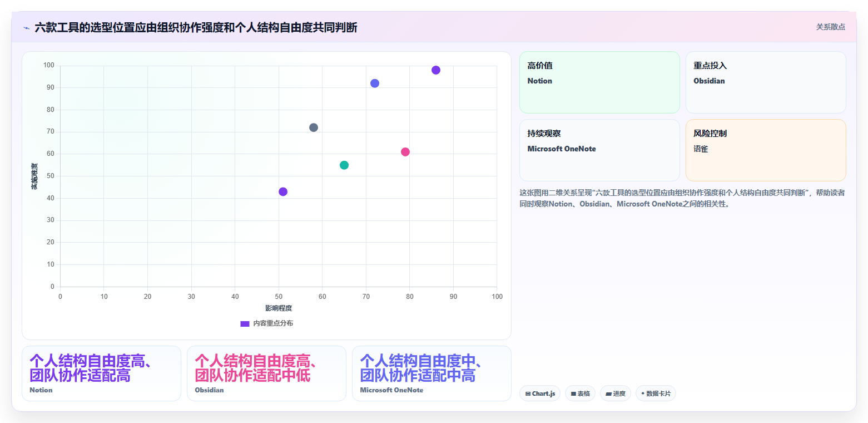Click the 进度 tag chip

616,394
